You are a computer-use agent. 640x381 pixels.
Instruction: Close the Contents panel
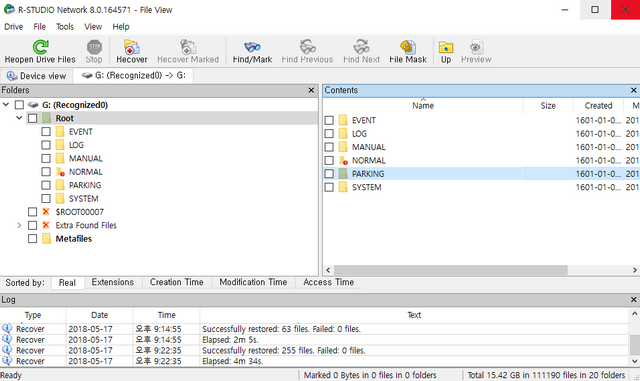[633, 90]
